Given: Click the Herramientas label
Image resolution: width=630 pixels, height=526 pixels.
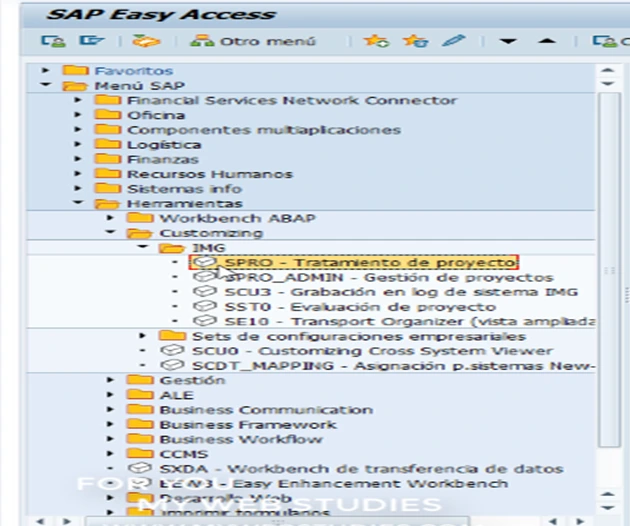Looking at the screenshot, I should coord(185,203).
